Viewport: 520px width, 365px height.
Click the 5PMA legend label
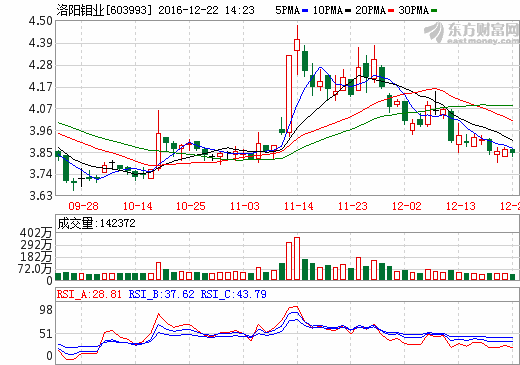tap(288, 10)
